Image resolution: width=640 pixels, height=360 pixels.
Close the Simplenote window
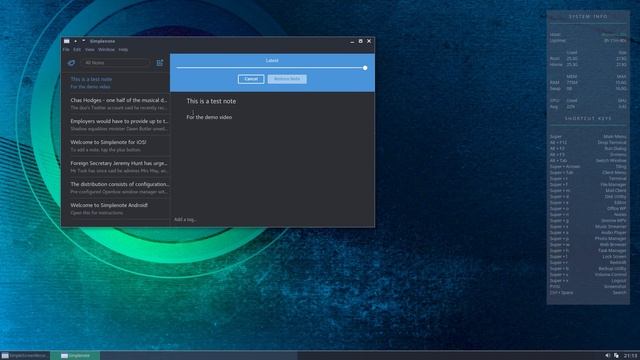(369, 41)
